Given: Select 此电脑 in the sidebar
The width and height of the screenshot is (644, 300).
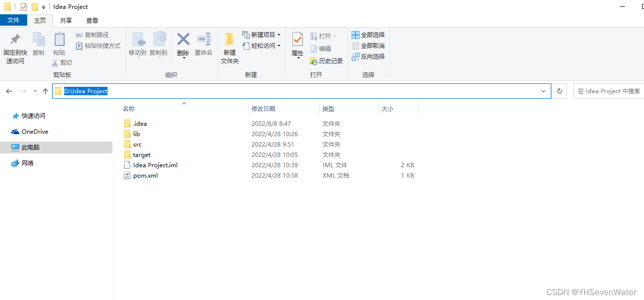Looking at the screenshot, I should (x=31, y=147).
